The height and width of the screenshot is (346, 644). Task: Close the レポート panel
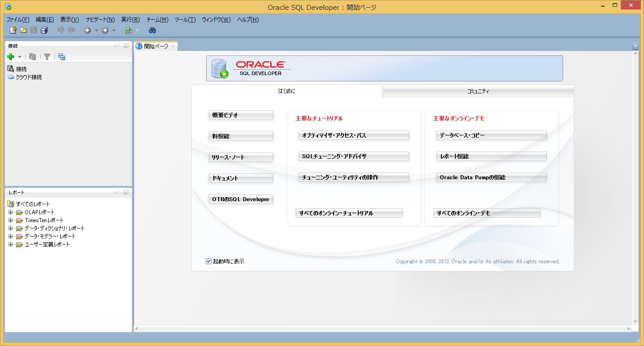tap(115, 192)
